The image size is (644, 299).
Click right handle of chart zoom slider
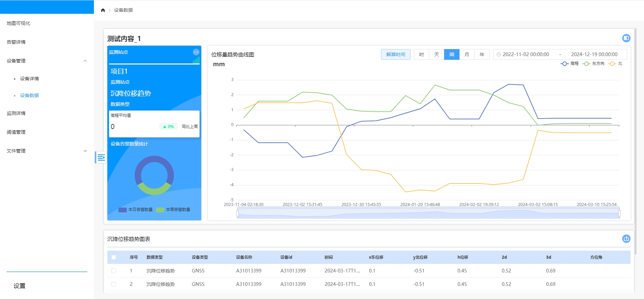[x=619, y=213]
